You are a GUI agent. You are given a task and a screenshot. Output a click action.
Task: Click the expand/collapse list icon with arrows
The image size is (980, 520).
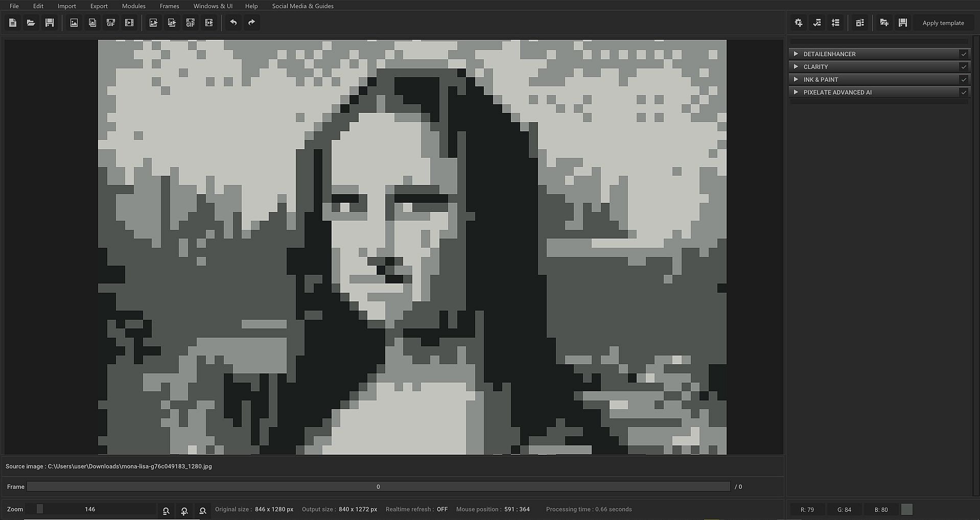click(835, 22)
